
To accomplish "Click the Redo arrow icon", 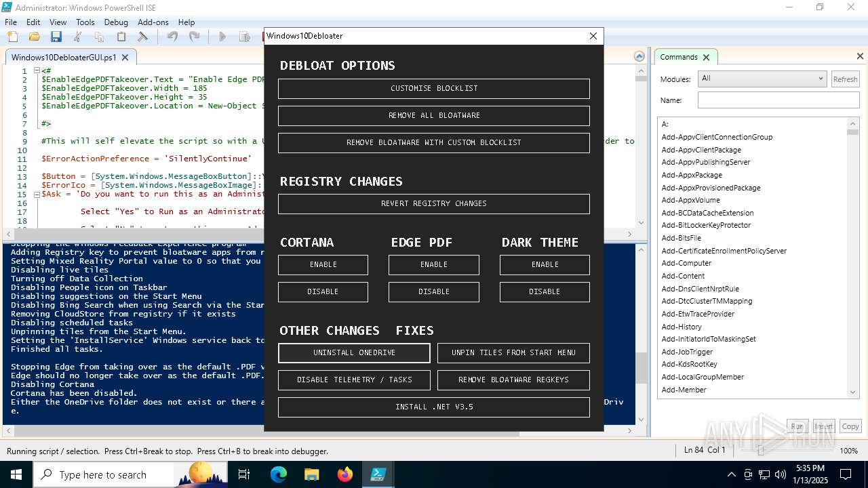I will 194,37.
